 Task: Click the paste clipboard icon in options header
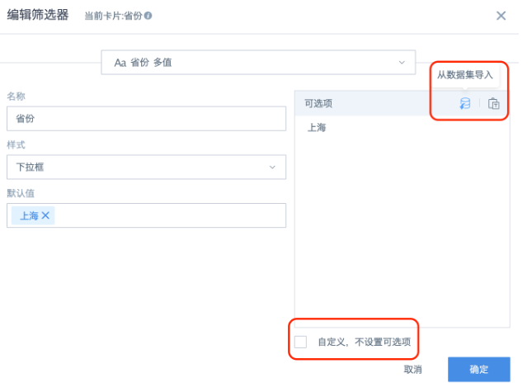pos(493,103)
